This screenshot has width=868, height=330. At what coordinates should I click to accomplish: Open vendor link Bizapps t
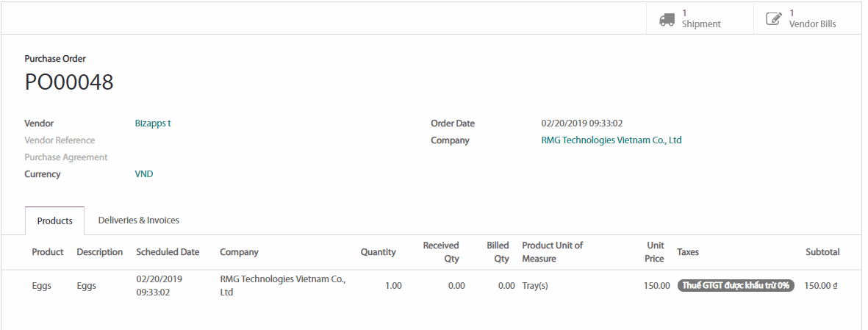click(x=153, y=123)
